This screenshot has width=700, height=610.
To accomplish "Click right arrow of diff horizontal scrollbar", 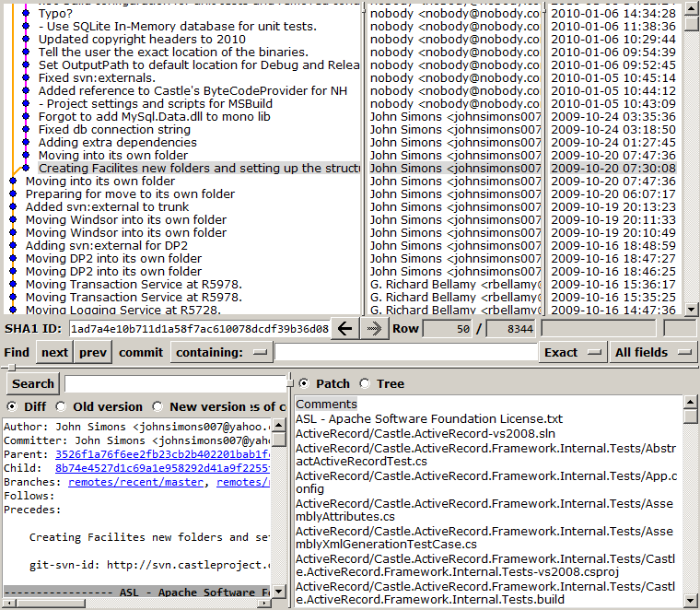I will 265,604.
